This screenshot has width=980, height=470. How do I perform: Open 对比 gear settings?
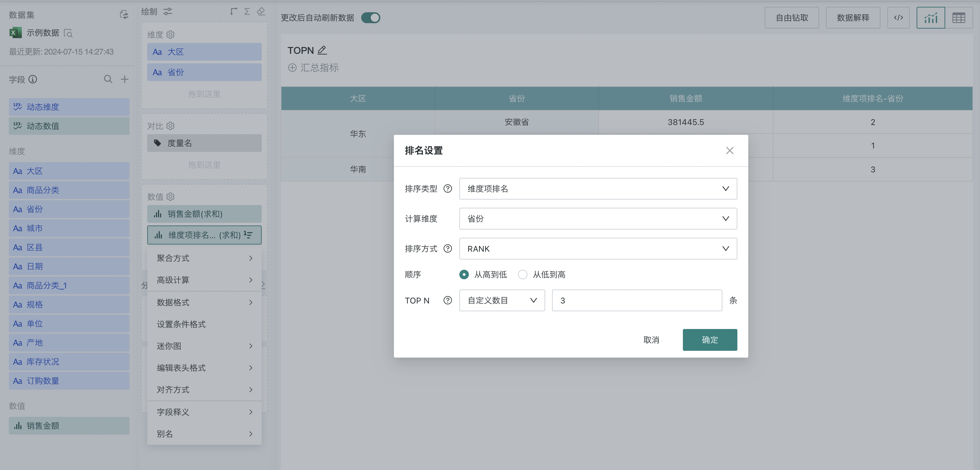click(170, 125)
